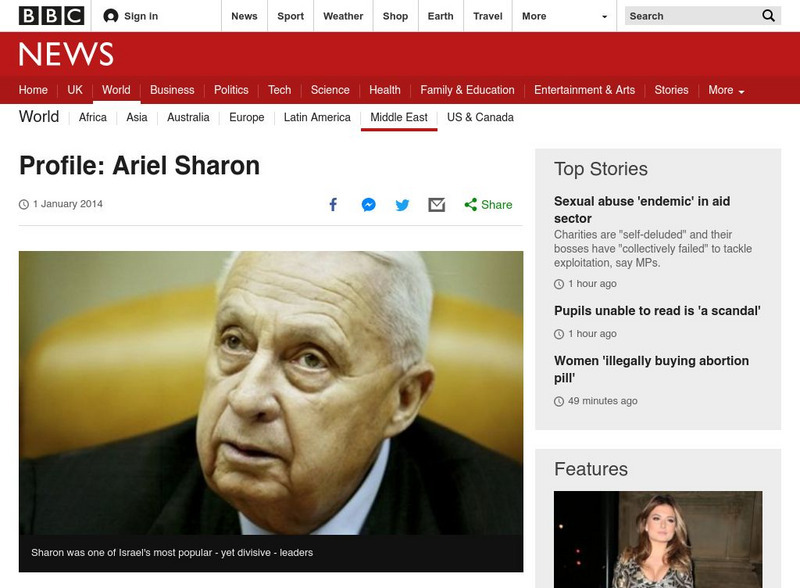Image resolution: width=800 pixels, height=588 pixels.
Task: Share article on Facebook icon
Action: tap(333, 205)
